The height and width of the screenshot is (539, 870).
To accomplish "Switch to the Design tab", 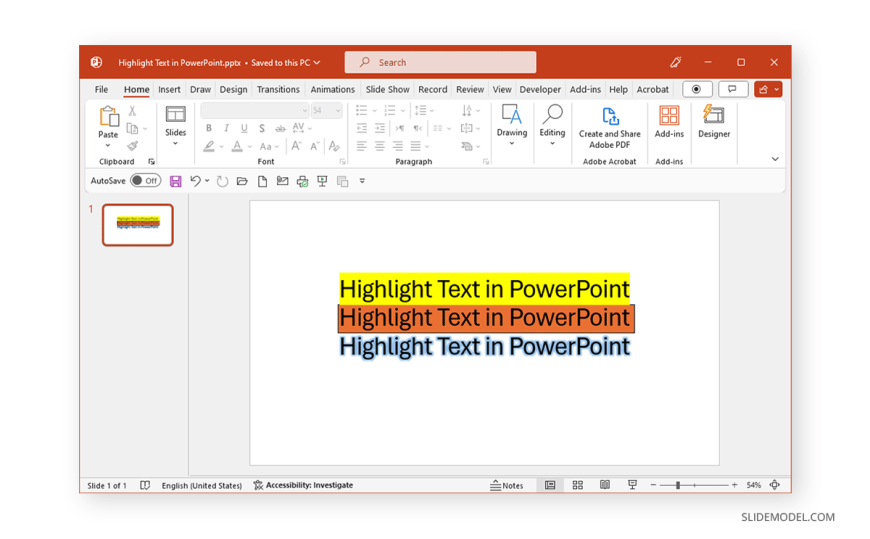I will coord(234,89).
